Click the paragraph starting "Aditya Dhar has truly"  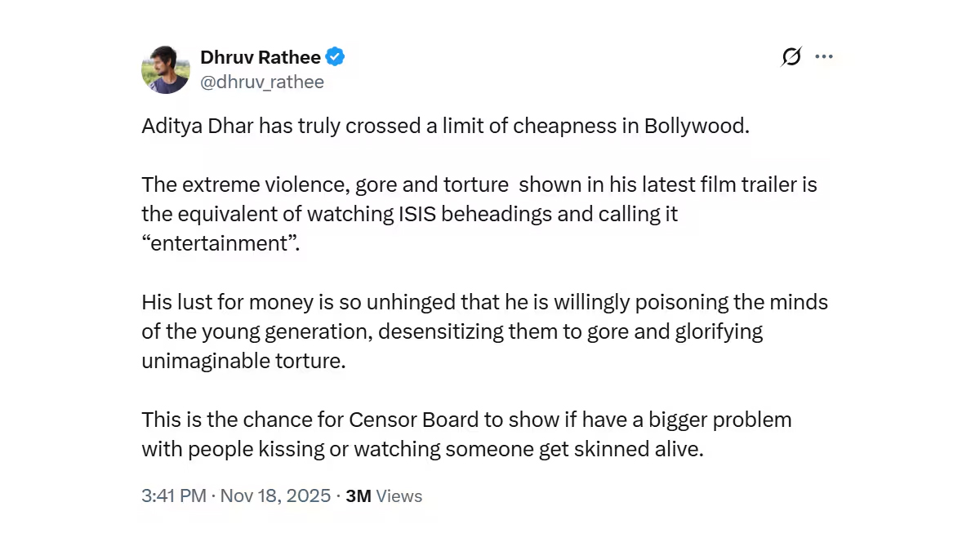click(445, 127)
